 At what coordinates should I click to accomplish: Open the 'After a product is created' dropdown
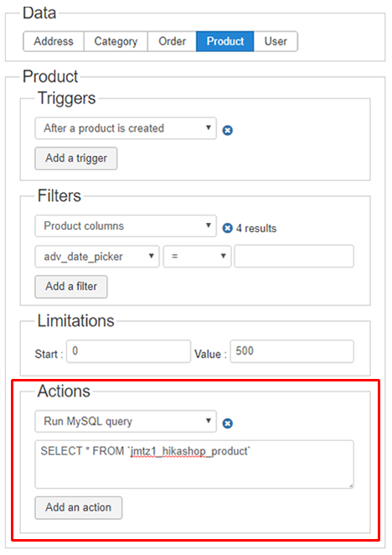tap(126, 128)
